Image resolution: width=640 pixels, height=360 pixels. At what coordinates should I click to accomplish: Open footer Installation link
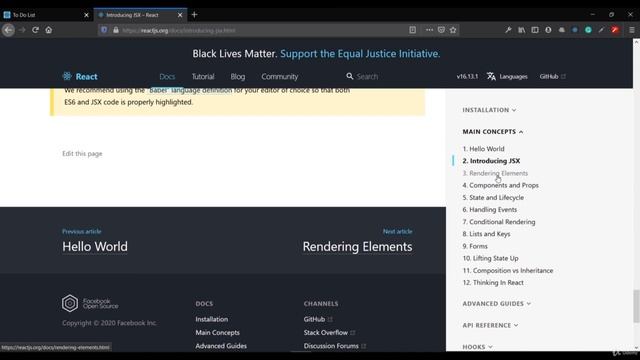(211, 319)
